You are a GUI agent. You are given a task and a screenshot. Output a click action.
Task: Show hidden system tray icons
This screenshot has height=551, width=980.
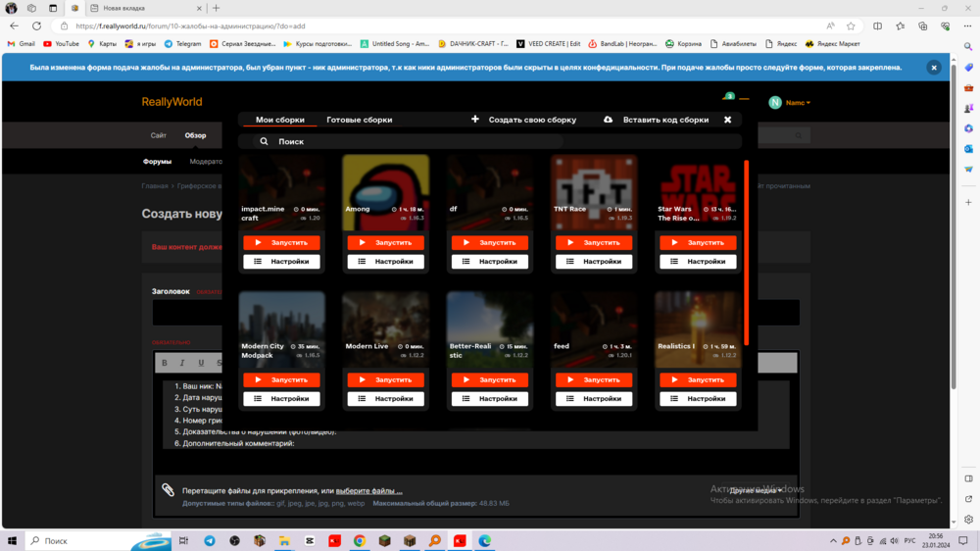(833, 541)
